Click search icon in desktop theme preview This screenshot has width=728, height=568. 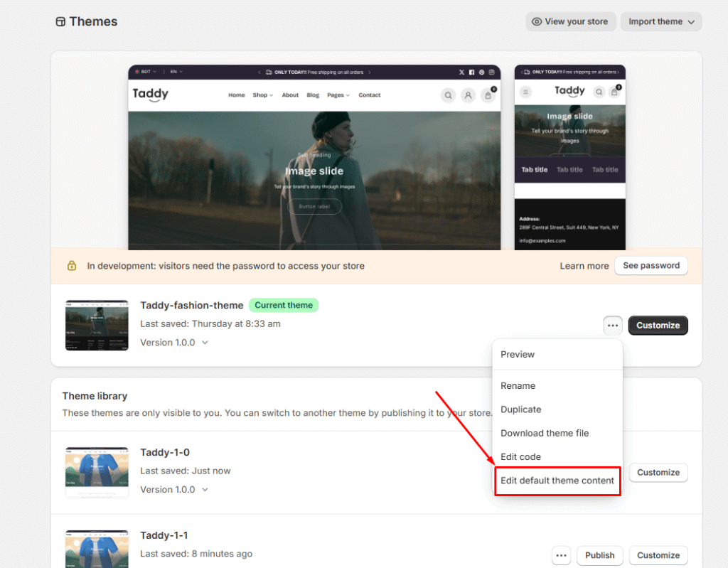(x=448, y=95)
